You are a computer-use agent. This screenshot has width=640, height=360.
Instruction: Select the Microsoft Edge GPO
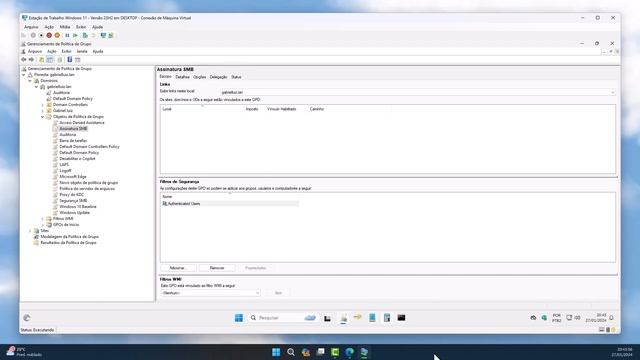point(73,177)
